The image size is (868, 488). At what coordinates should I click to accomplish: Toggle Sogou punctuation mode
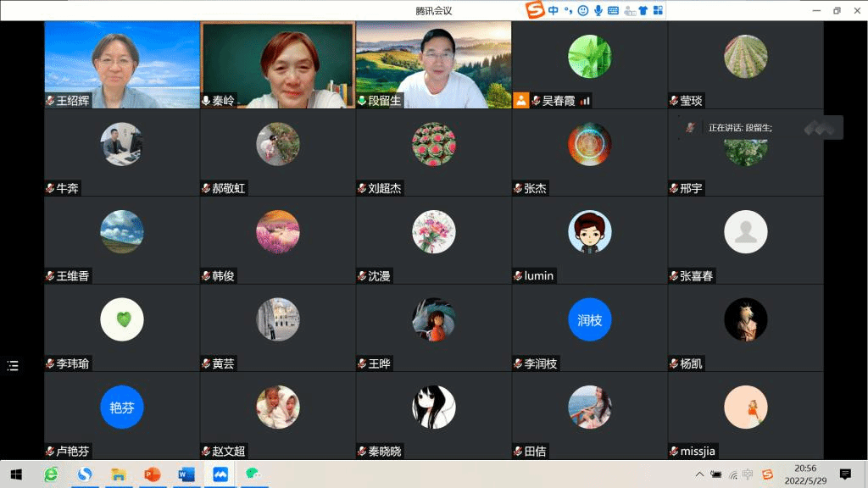[568, 10]
